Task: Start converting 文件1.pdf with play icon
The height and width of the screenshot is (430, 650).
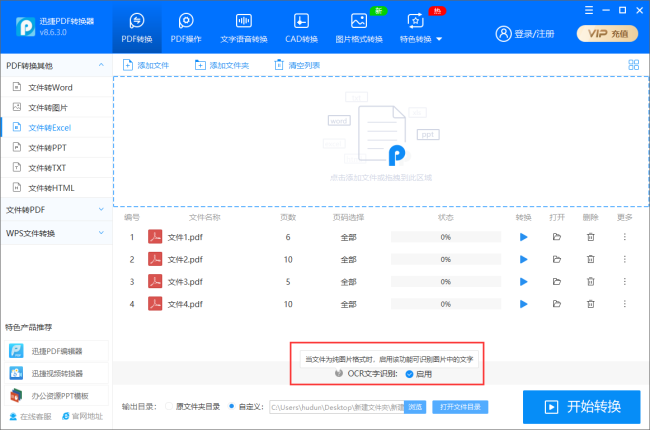Action: coord(524,237)
